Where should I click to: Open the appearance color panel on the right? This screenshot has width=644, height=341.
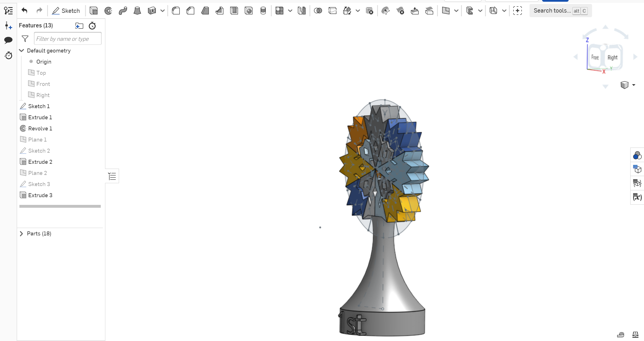[x=637, y=155]
